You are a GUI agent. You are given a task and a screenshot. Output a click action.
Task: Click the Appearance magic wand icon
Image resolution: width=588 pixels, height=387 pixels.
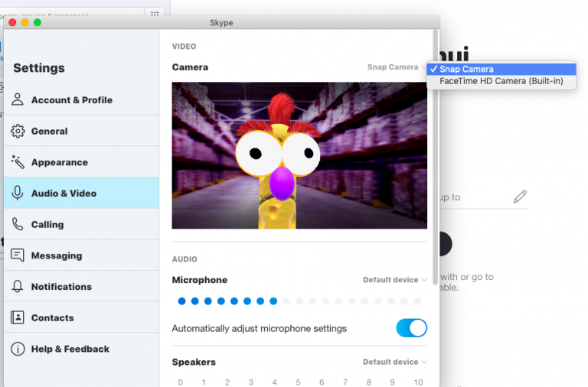click(x=18, y=162)
